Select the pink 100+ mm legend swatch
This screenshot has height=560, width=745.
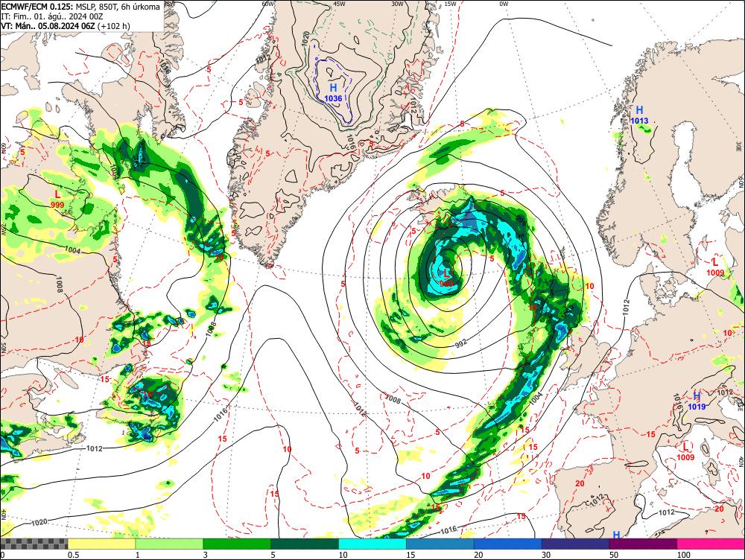point(711,544)
